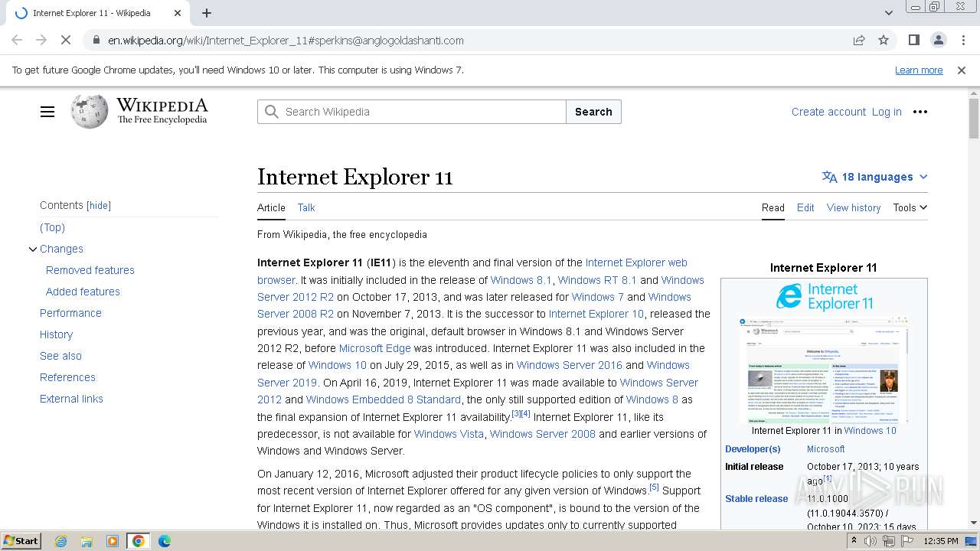Jump to Performance section

70,313
